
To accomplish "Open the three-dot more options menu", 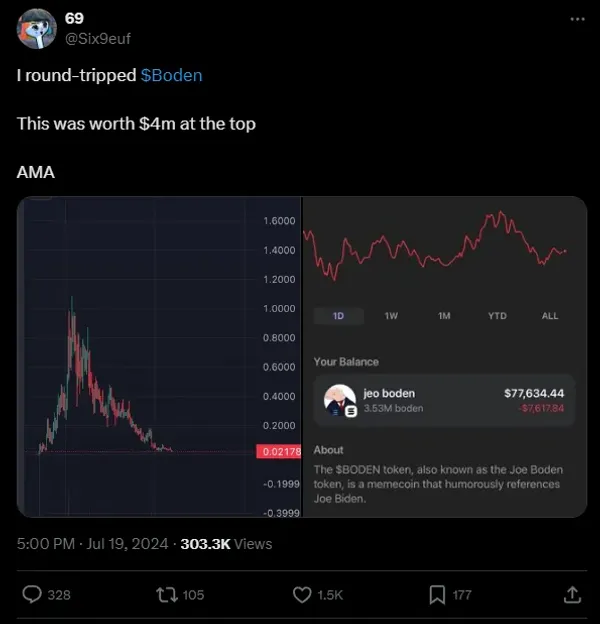I will coord(577,19).
